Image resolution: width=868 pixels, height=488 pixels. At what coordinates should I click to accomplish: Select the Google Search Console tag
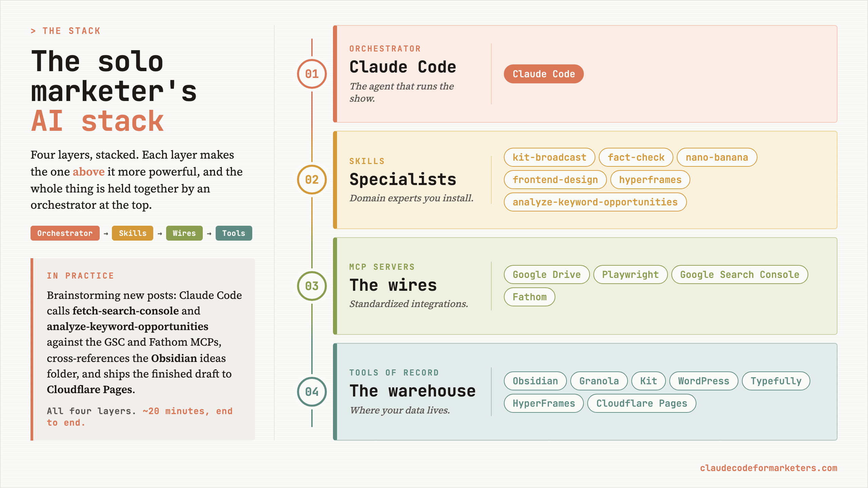[739, 274]
